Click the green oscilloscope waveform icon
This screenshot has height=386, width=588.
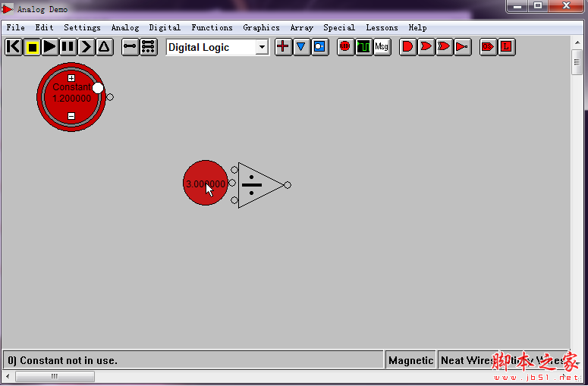363,47
